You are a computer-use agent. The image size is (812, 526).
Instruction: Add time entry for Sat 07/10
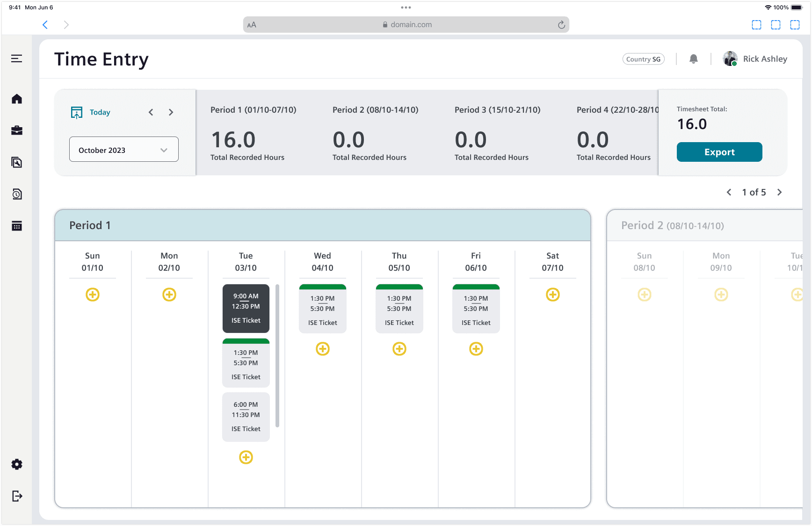tap(553, 295)
